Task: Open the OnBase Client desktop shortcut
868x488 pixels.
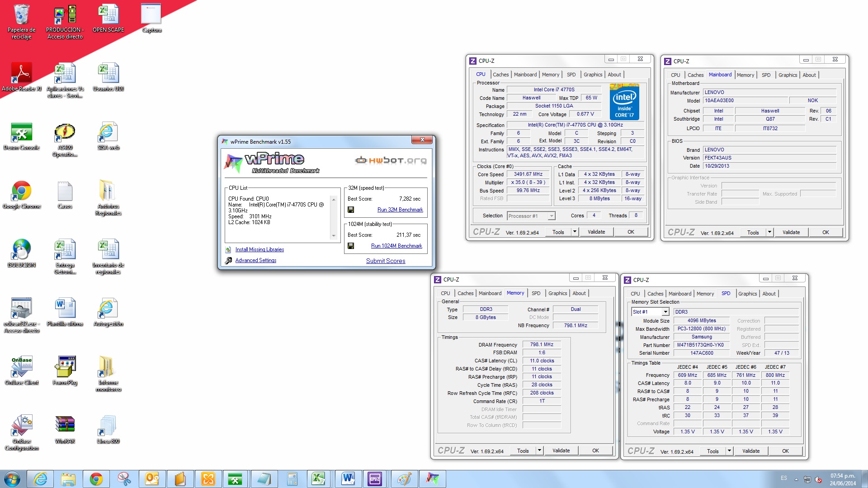Action: tap(21, 371)
